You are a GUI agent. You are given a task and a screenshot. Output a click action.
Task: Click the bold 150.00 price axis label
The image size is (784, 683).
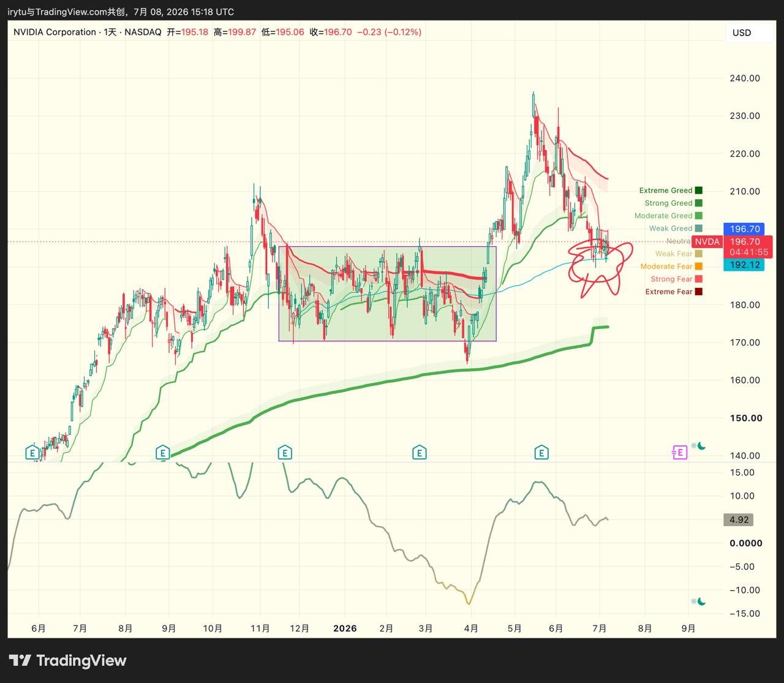click(x=745, y=418)
